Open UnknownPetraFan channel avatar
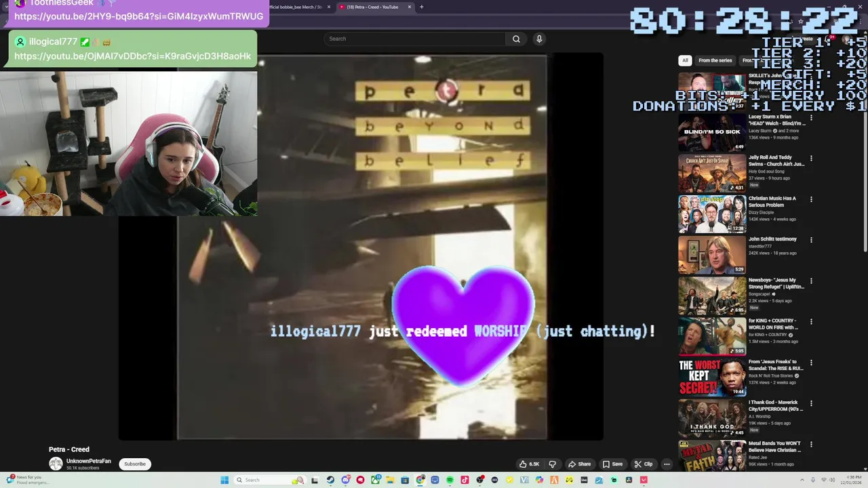 point(56,464)
